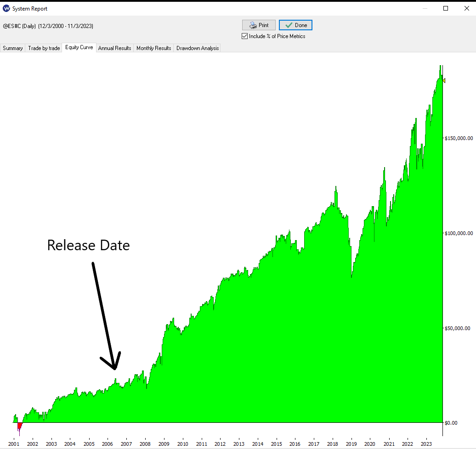Screen dimensions: 476x449
Task: Click the 2019 year label
Action: tap(351, 444)
